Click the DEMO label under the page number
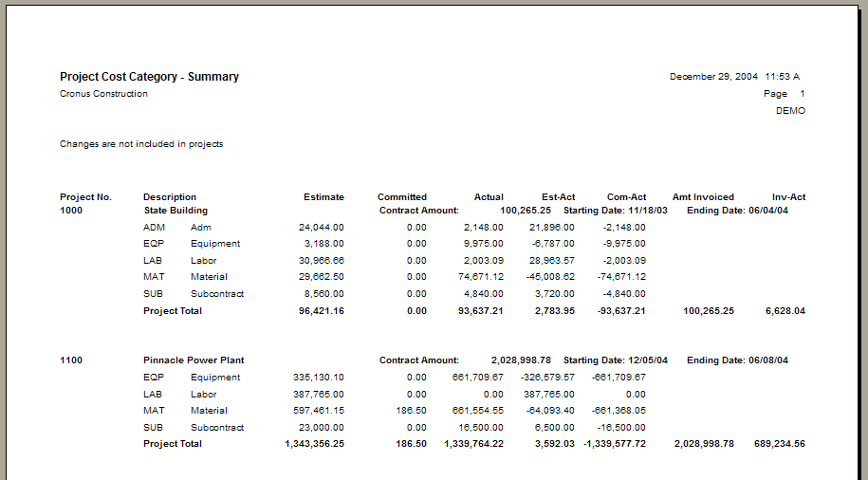868x480 pixels. (x=790, y=111)
